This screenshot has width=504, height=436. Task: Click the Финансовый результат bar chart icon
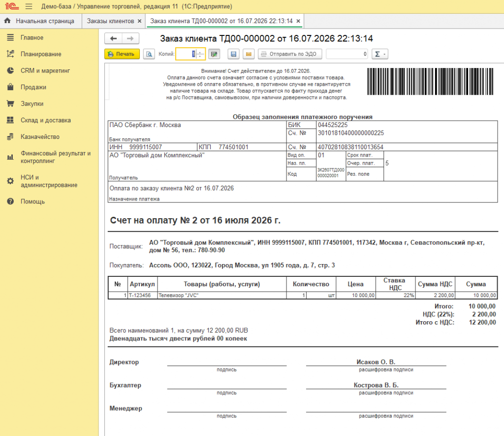point(10,157)
